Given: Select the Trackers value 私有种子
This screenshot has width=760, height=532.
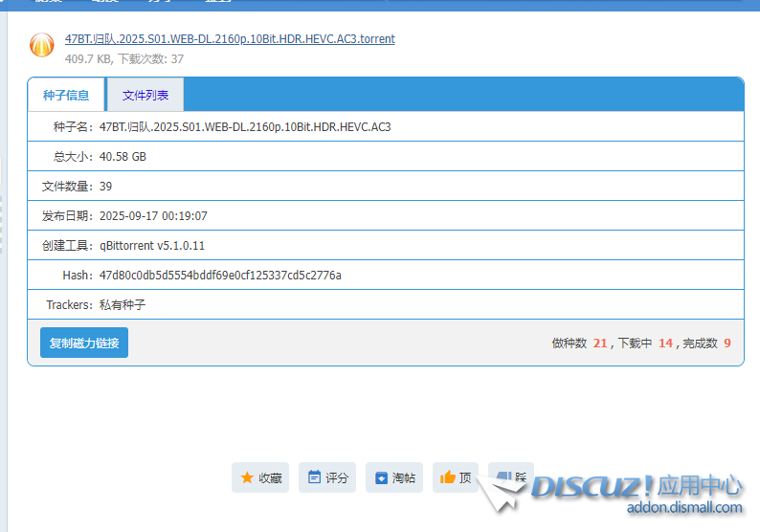Looking at the screenshot, I should [123, 305].
